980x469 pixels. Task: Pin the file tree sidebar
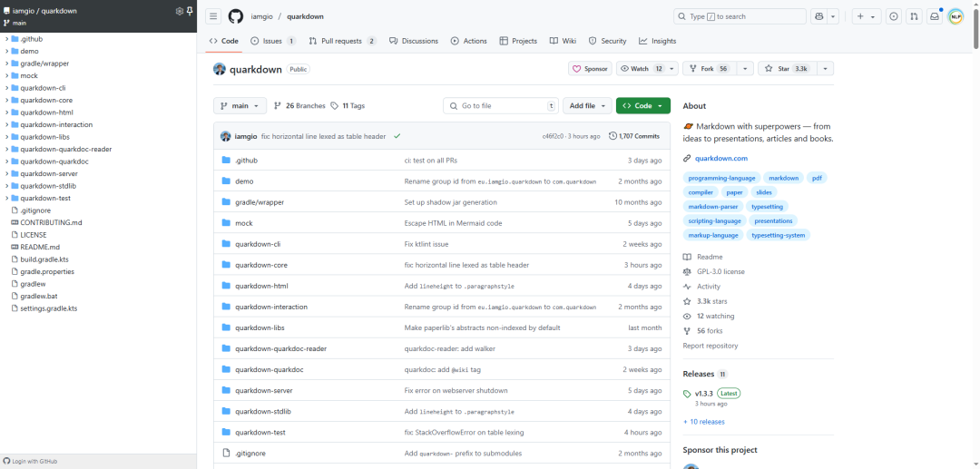pos(190,11)
